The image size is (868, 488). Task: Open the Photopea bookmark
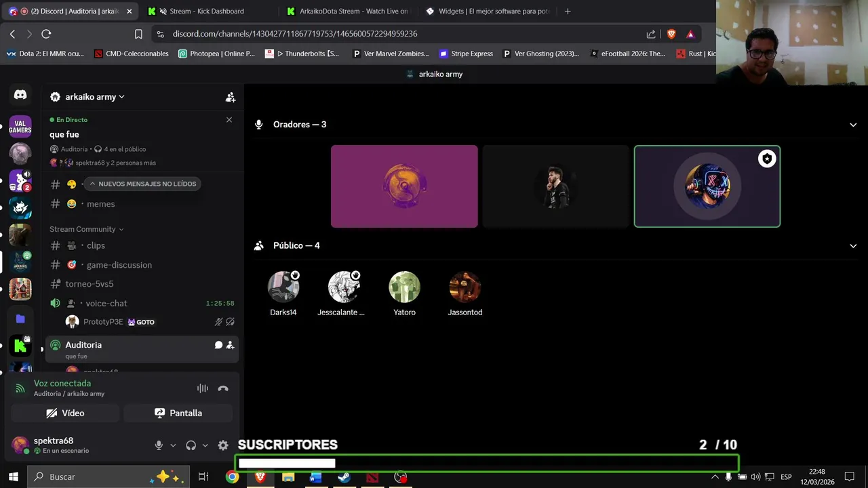216,54
